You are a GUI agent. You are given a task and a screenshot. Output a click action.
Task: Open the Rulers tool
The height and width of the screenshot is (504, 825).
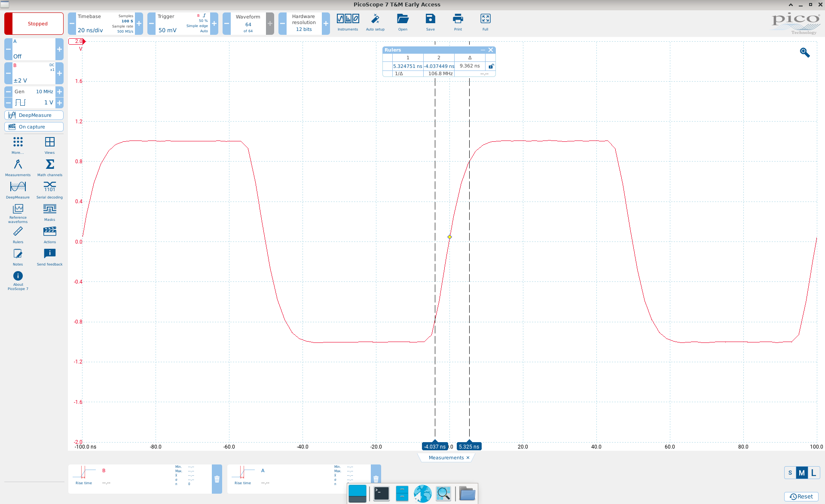18,235
